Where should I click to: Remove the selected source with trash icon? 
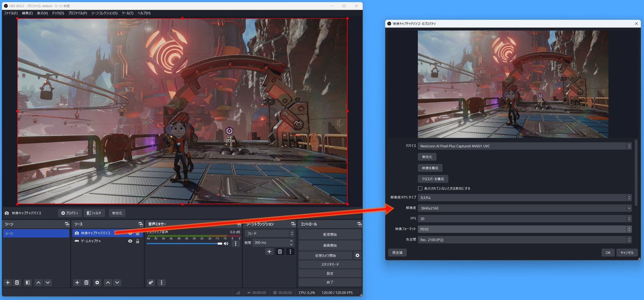(87, 283)
